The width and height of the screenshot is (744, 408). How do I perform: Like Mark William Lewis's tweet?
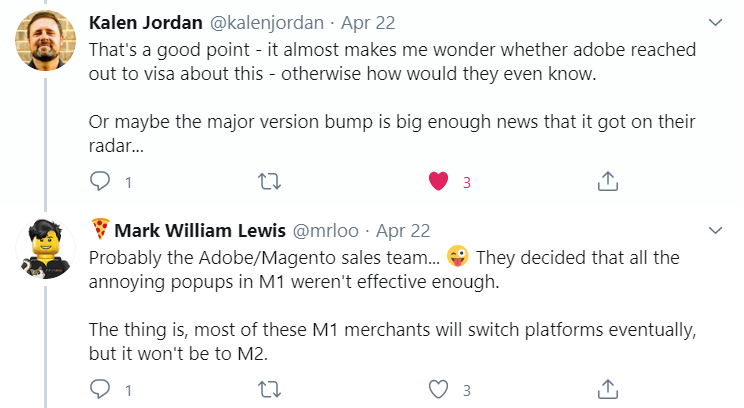(438, 389)
